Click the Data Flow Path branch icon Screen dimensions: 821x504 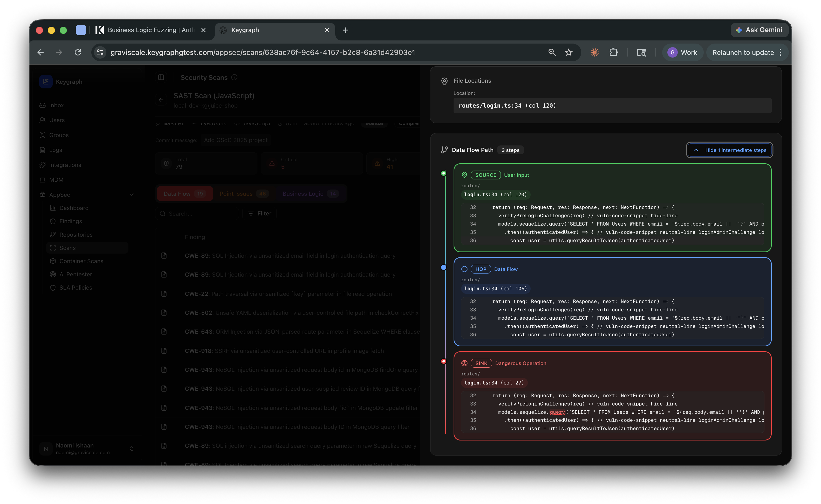pos(444,150)
